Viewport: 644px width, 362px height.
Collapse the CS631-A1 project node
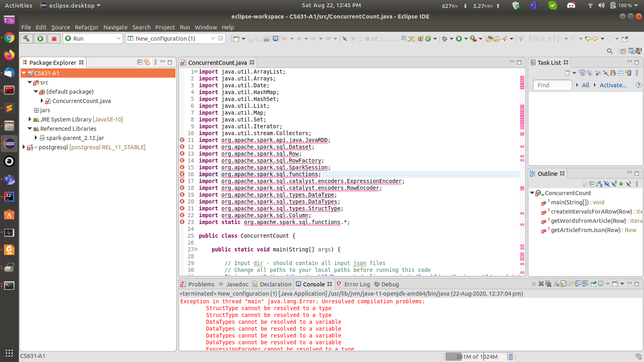point(24,73)
